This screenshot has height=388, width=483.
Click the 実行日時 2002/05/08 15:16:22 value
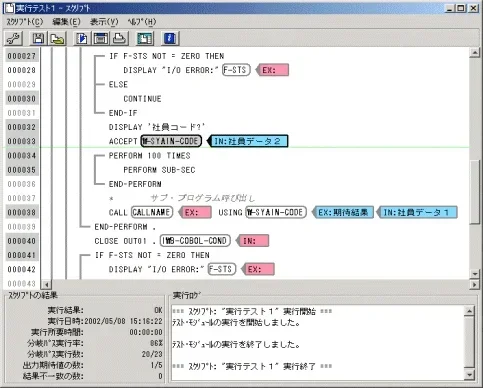[x=123, y=321]
